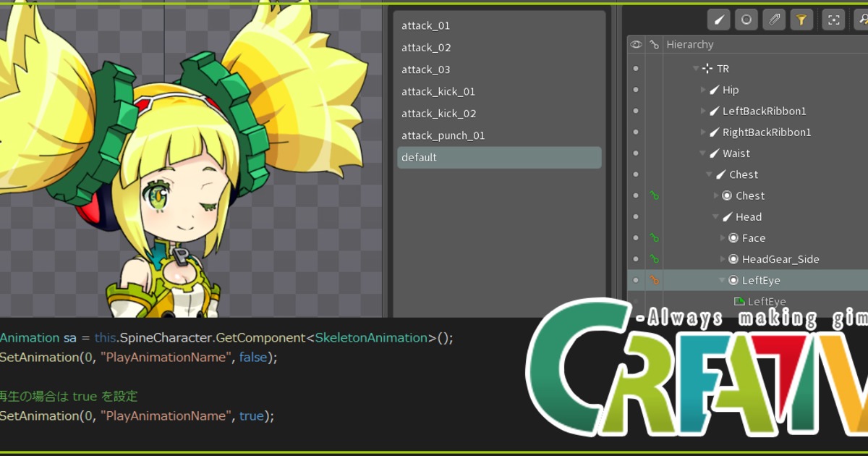Click the bone icon beside Head
The height and width of the screenshot is (456, 868).
click(727, 217)
